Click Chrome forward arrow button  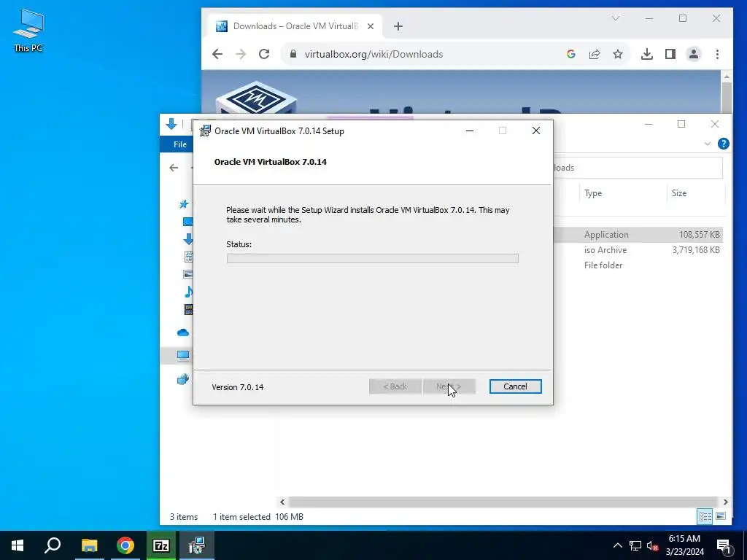point(241,54)
